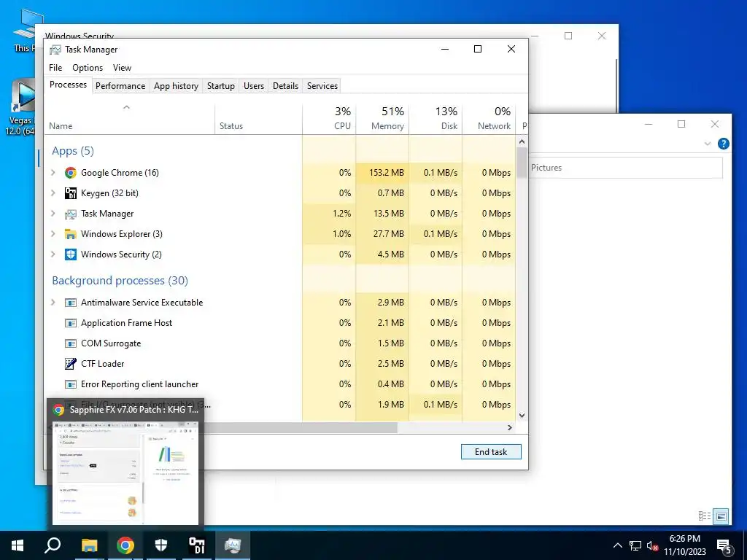Sort processes by Name column header
Viewport: 747px width, 560px height.
130,119
